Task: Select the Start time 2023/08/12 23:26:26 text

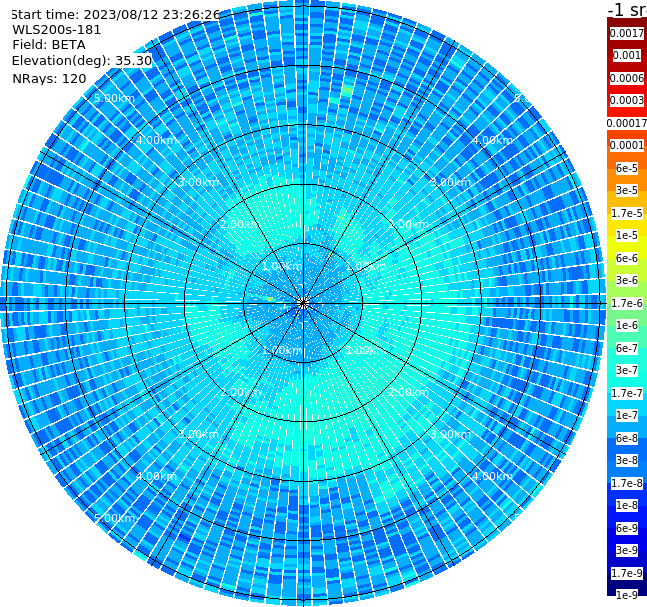Action: (x=115, y=15)
